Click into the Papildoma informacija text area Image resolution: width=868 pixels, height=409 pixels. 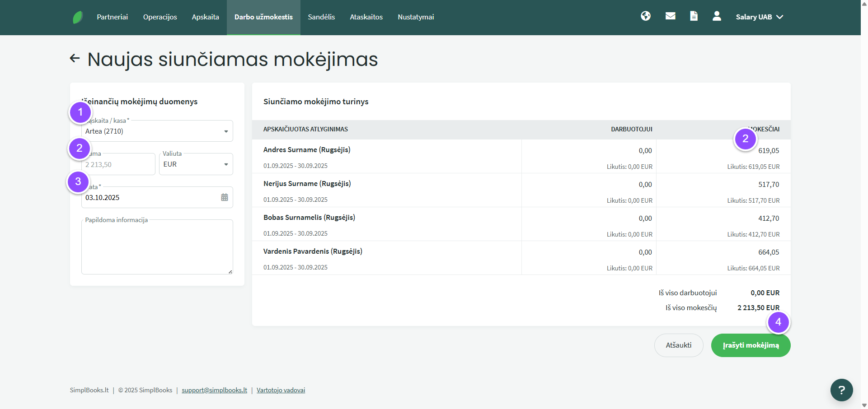(x=157, y=248)
